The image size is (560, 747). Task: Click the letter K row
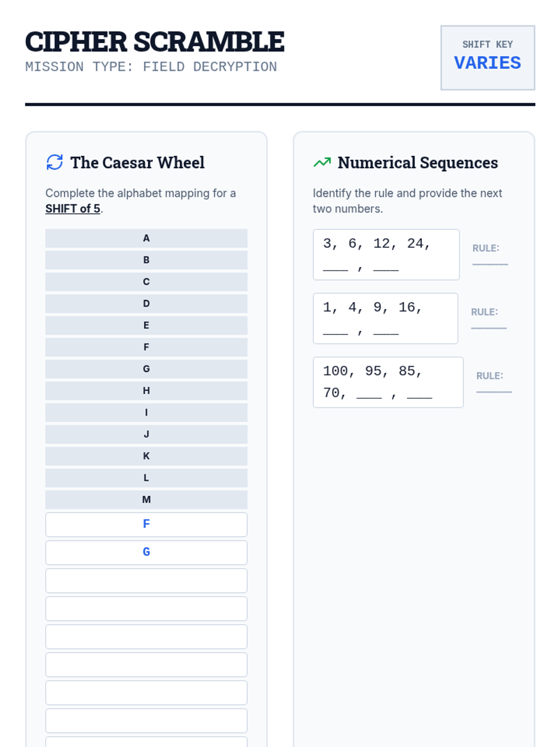(146, 456)
